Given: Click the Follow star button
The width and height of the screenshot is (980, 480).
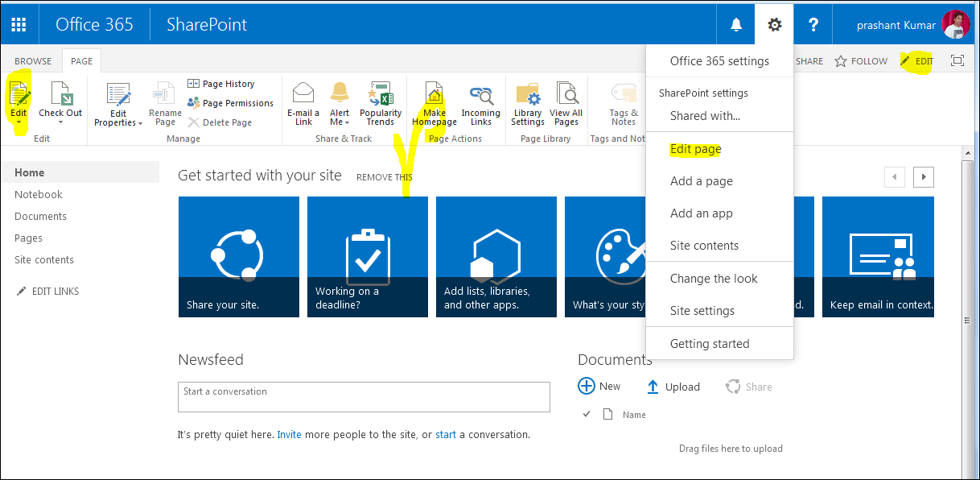Looking at the screenshot, I should coord(861,61).
